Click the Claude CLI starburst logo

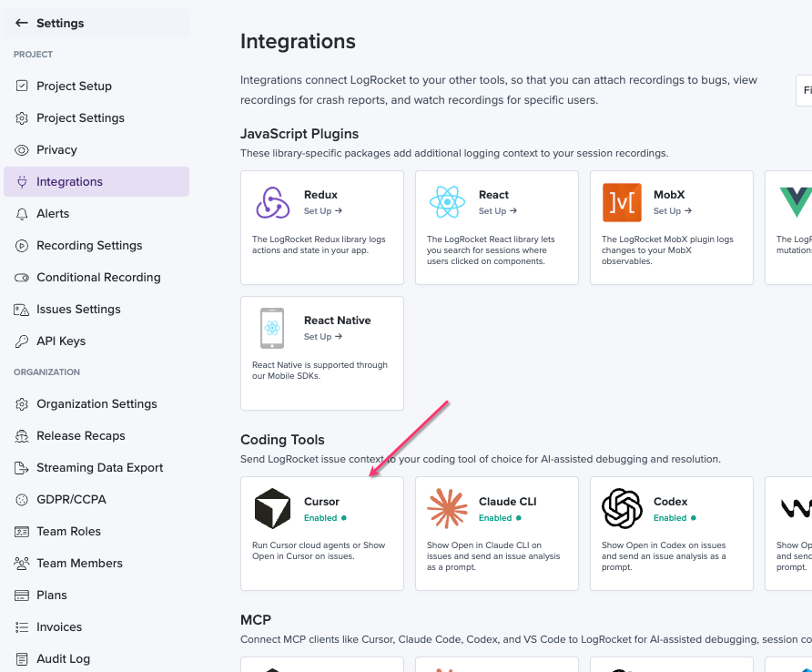[447, 508]
